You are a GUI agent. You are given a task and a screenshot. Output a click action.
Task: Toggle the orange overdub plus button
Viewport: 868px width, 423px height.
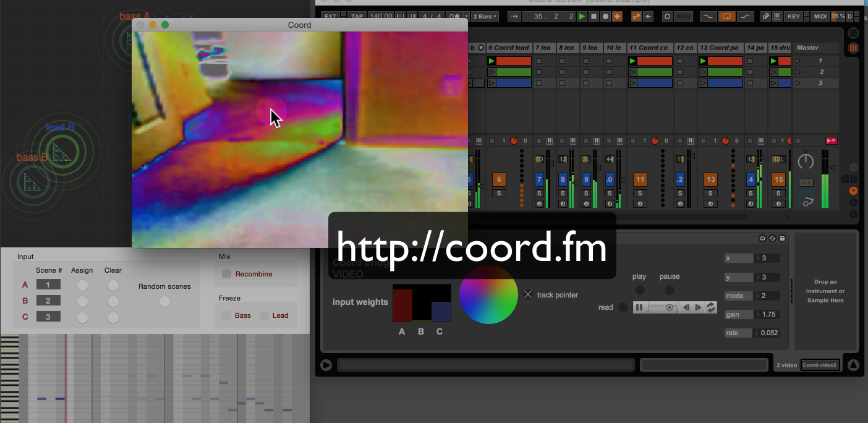[x=617, y=16]
